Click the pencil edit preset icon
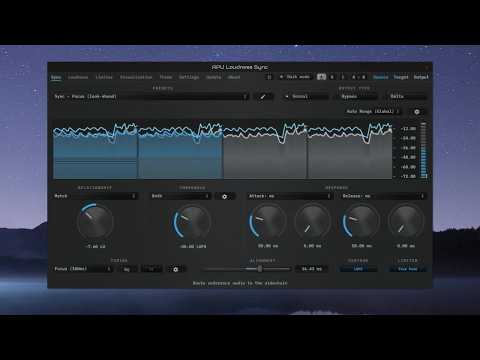 coord(263,97)
